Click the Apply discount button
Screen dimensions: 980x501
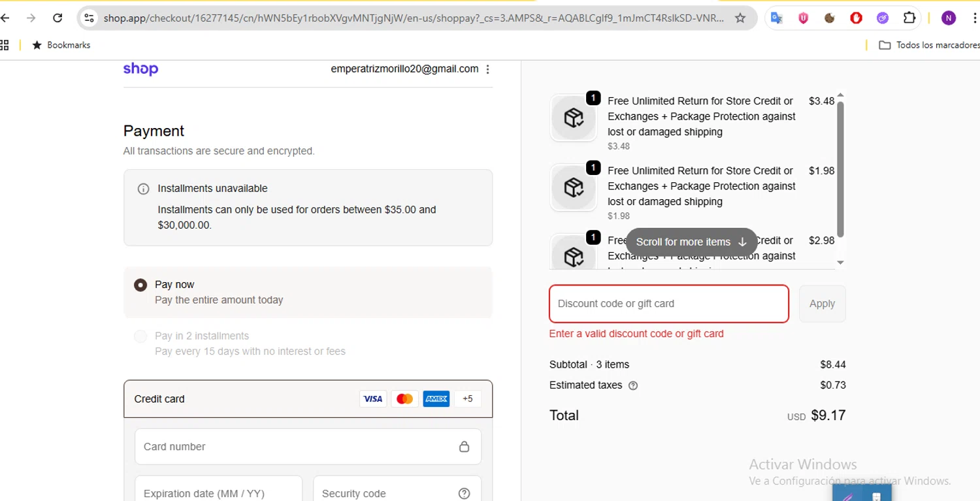click(x=822, y=304)
